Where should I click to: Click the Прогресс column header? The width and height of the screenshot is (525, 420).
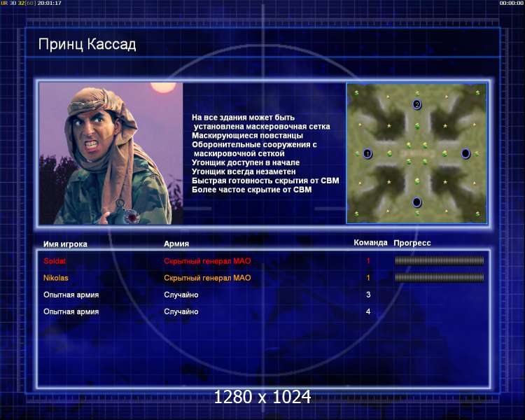(412, 243)
